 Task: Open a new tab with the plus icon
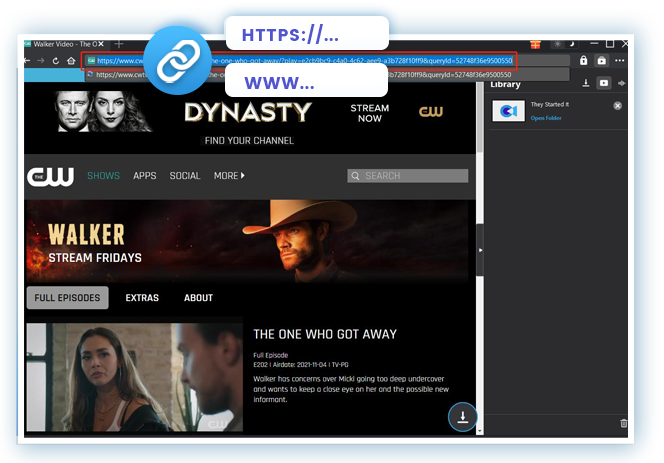(x=119, y=44)
